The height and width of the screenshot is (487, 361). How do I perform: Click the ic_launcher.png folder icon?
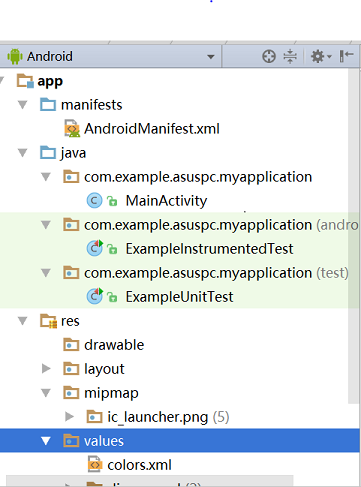(x=94, y=417)
